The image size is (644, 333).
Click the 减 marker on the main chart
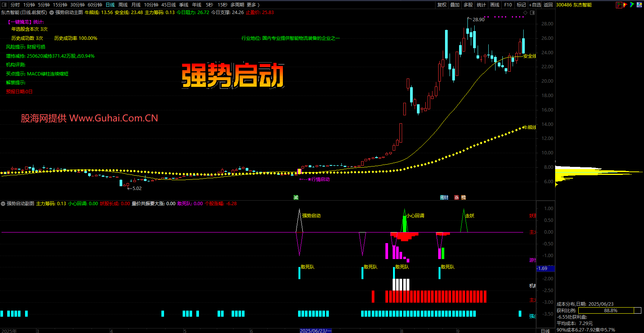pyautogui.click(x=296, y=197)
